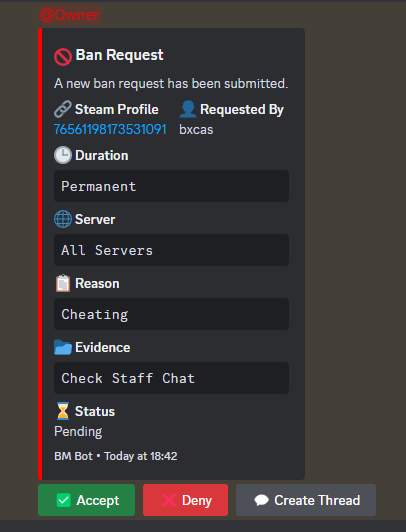Click the hourglass icon beside Status
This screenshot has width=406, height=532.
[63, 411]
